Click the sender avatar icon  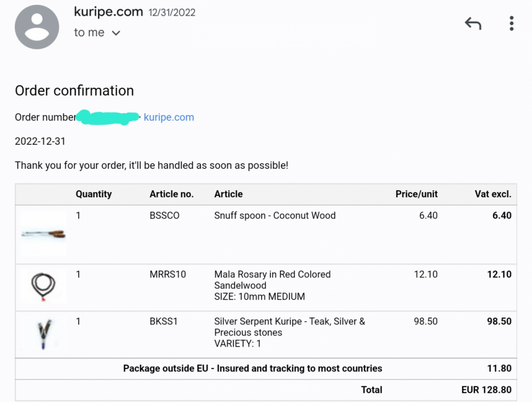point(37,27)
